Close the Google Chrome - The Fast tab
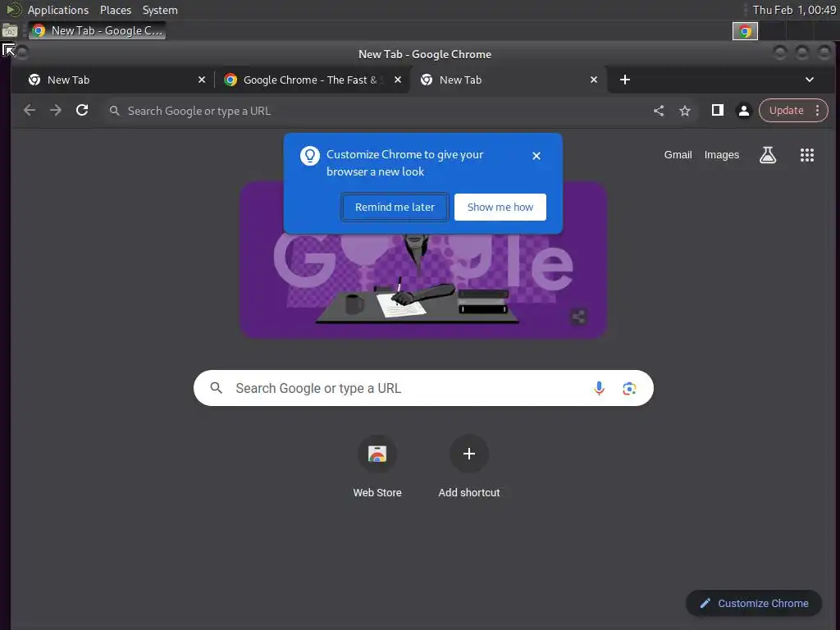This screenshot has height=630, width=840. pyautogui.click(x=398, y=80)
